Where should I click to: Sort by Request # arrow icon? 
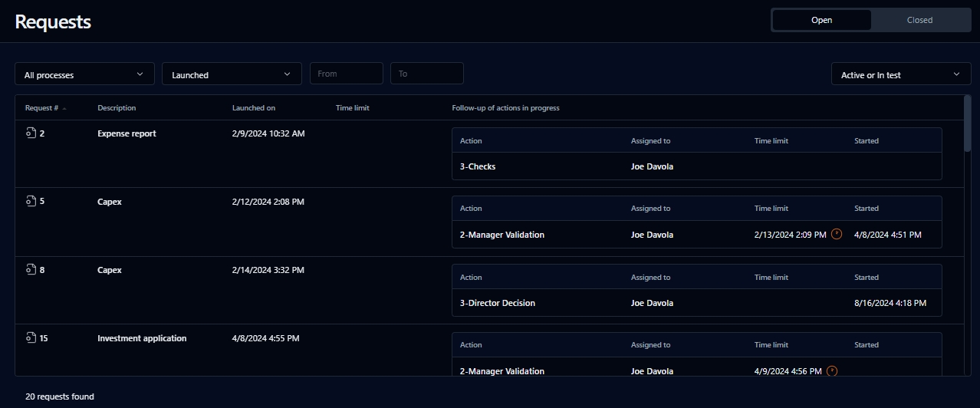[64, 109]
